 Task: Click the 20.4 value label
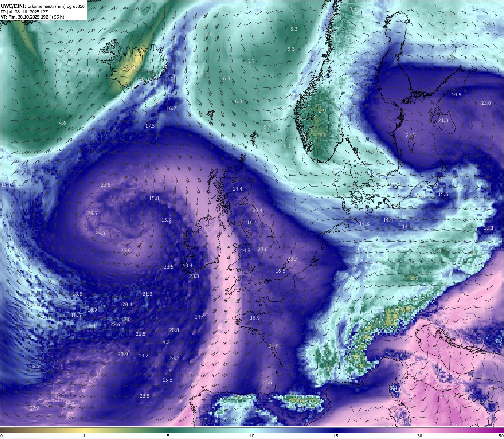[x=127, y=304]
